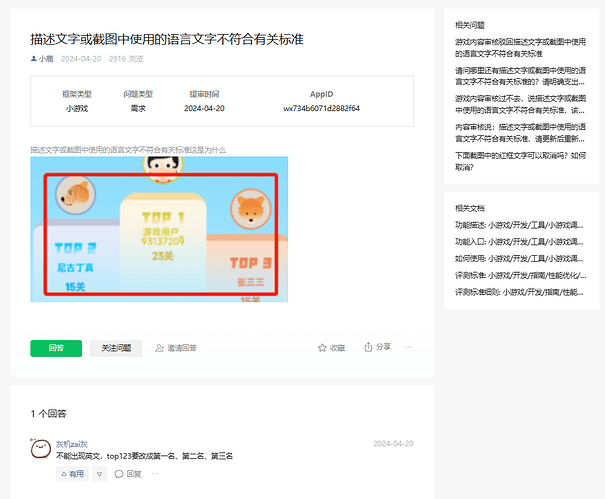Click the answer date 2024-04-20

click(393, 443)
